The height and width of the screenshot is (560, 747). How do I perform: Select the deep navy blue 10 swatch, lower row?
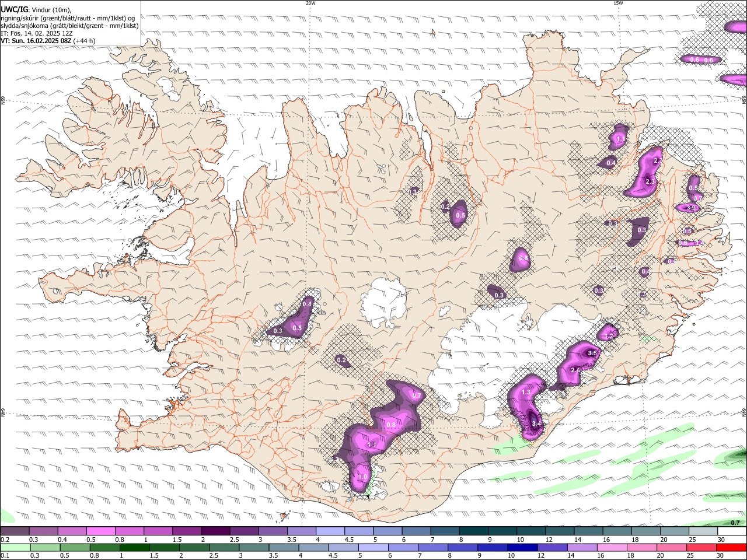click(523, 547)
